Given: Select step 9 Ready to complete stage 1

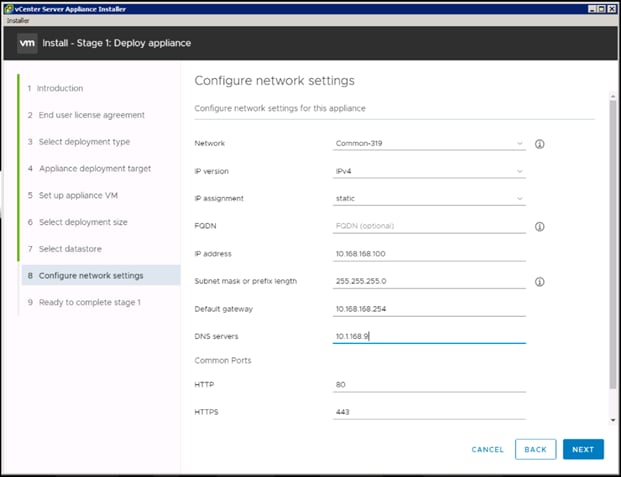Looking at the screenshot, I should pos(84,302).
